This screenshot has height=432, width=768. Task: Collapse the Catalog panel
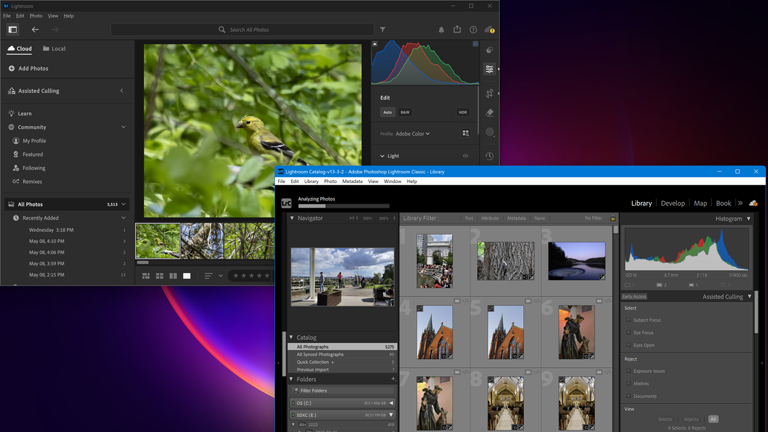pyautogui.click(x=291, y=337)
